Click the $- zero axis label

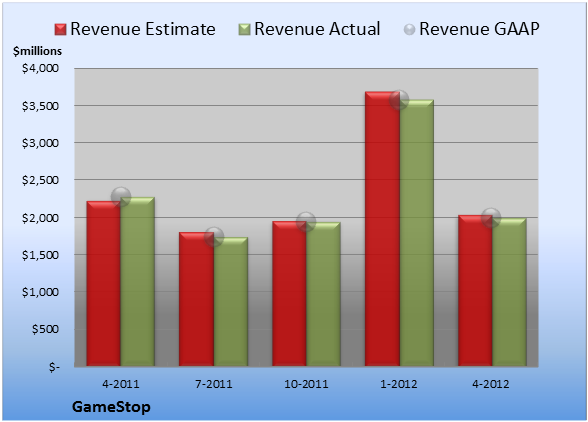[x=54, y=367]
